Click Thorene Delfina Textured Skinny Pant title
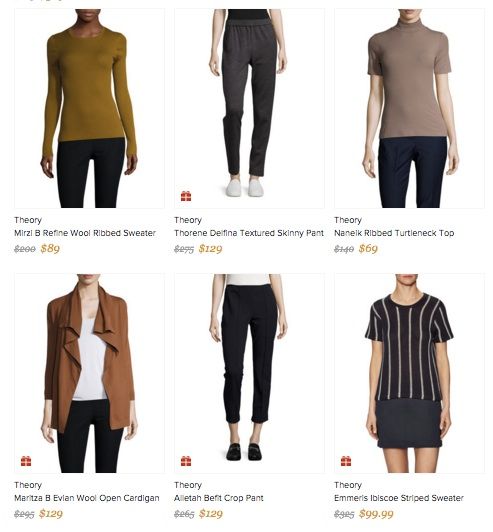The image size is (493, 532). coord(249,233)
